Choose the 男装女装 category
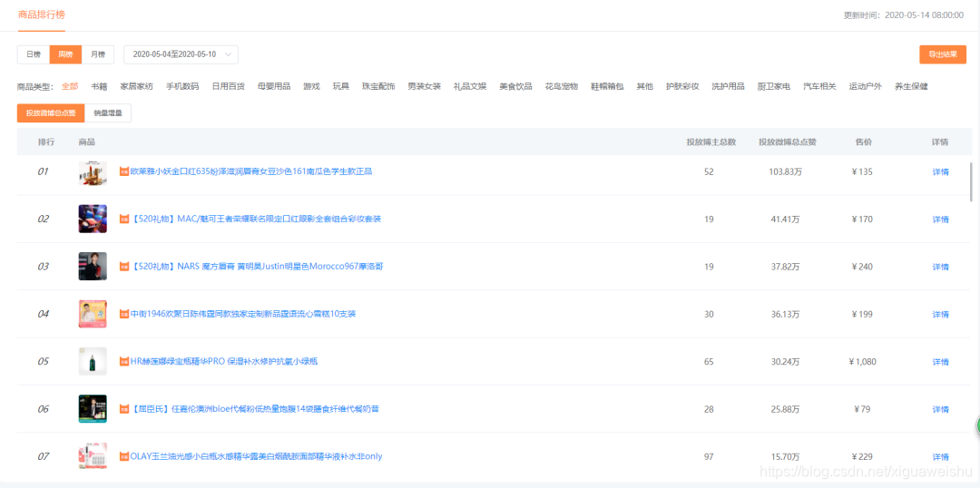 pyautogui.click(x=425, y=86)
